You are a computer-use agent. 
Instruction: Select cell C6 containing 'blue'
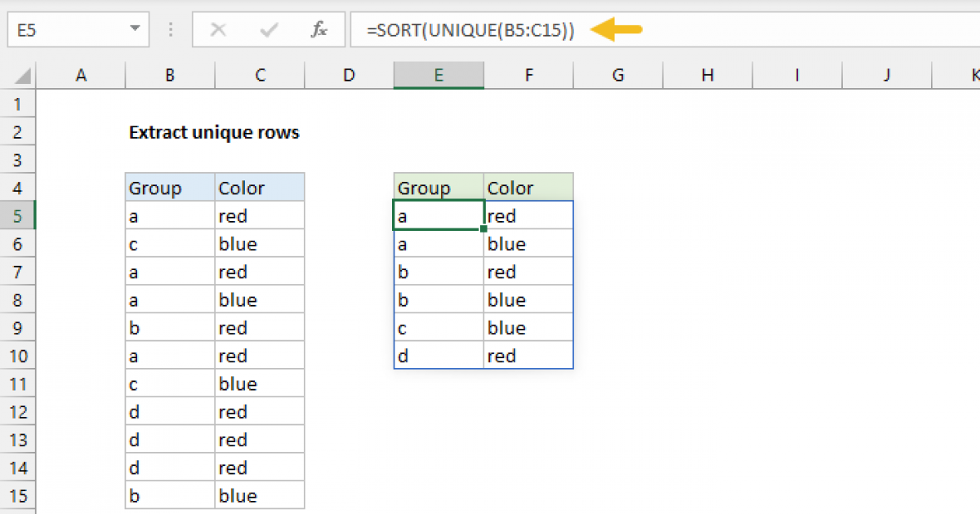(260, 243)
